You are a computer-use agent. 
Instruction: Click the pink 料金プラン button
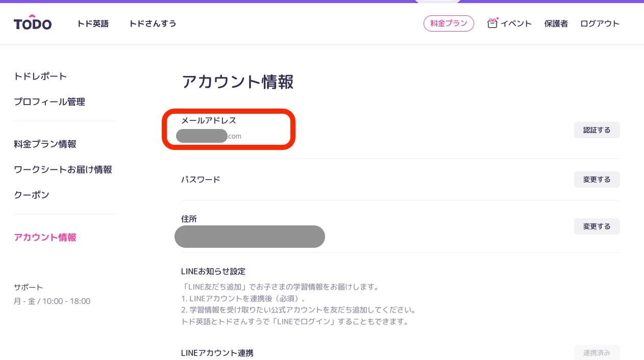pyautogui.click(x=449, y=23)
